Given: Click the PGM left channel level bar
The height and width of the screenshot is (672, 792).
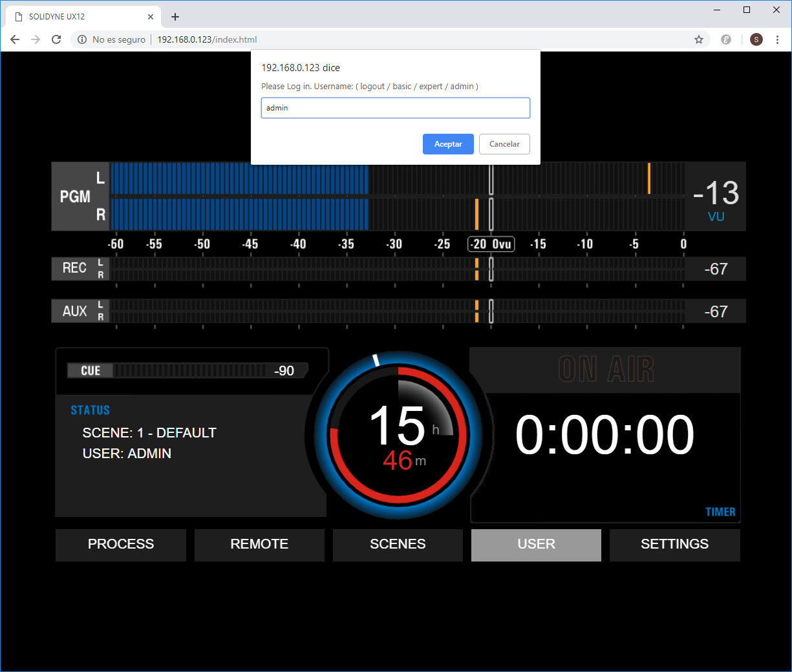Looking at the screenshot, I should coord(397,178).
